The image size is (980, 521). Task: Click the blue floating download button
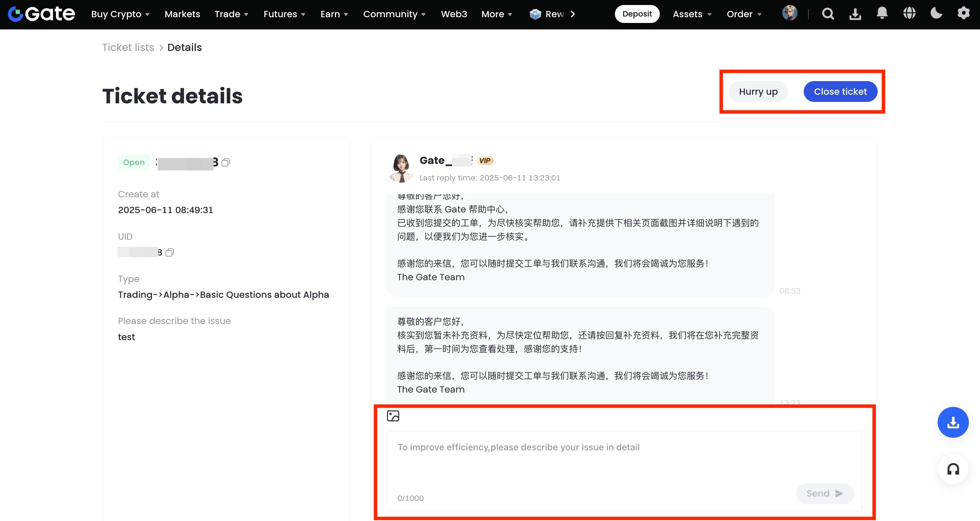click(x=953, y=422)
